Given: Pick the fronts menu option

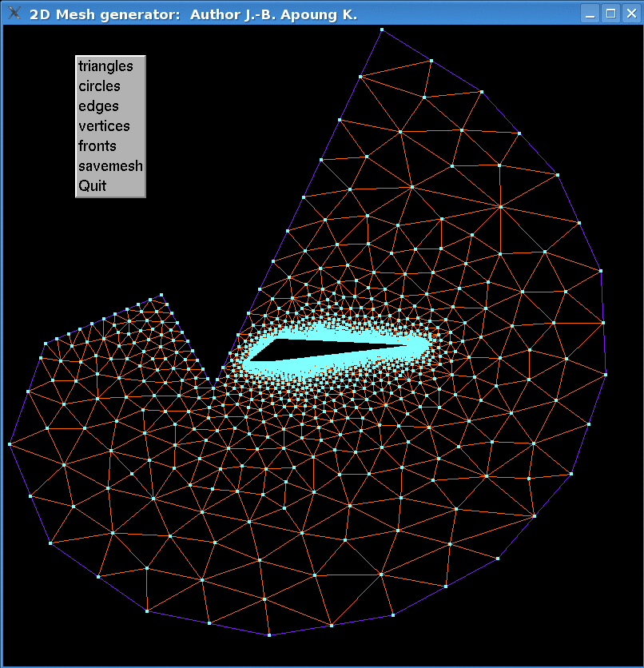Looking at the screenshot, I should point(97,146).
